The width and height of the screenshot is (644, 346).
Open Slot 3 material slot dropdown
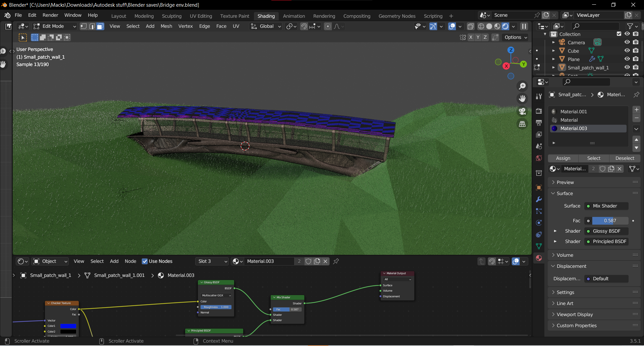212,261
